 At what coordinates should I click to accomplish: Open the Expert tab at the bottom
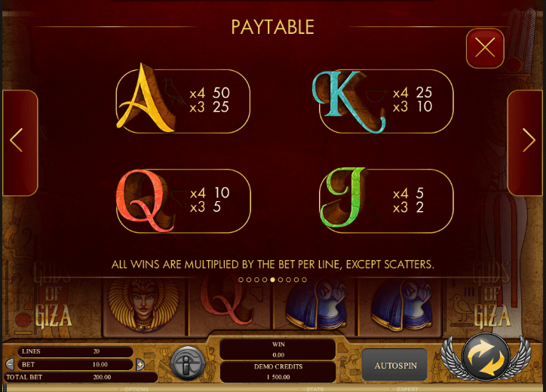coord(407,389)
